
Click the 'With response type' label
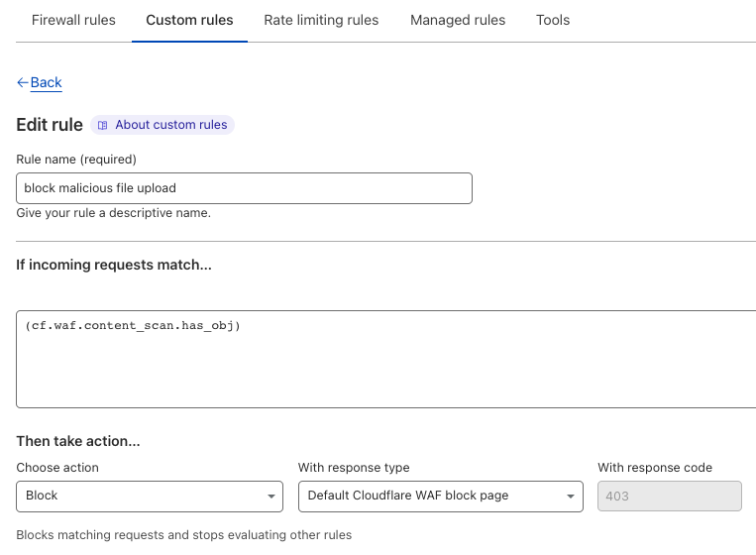(354, 468)
